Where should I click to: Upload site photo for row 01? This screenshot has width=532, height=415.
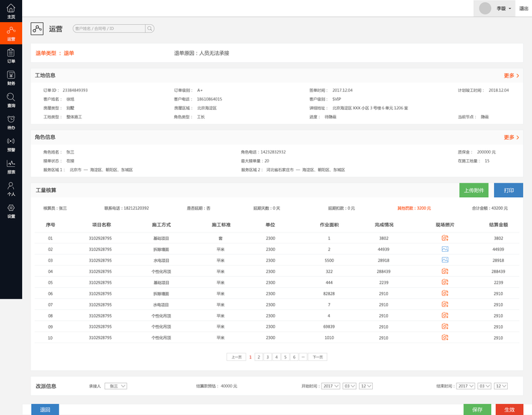click(x=445, y=238)
